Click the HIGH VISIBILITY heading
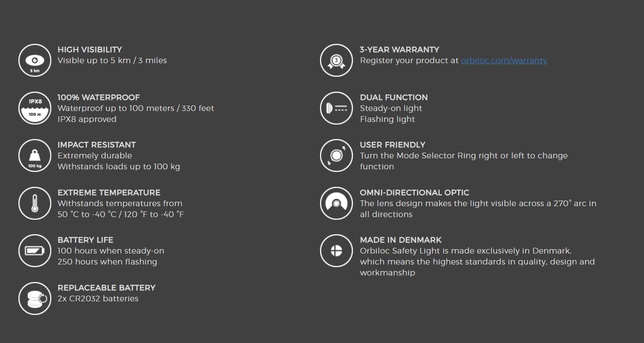 (x=90, y=50)
